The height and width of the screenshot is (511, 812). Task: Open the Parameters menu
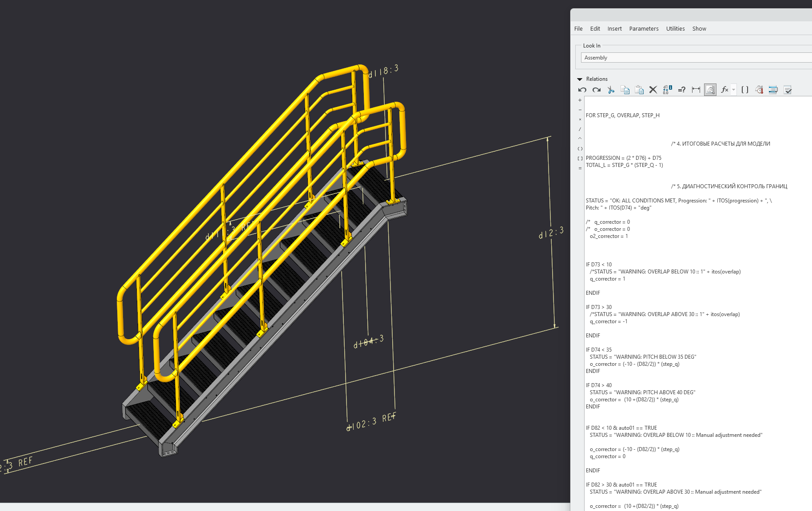pos(644,28)
